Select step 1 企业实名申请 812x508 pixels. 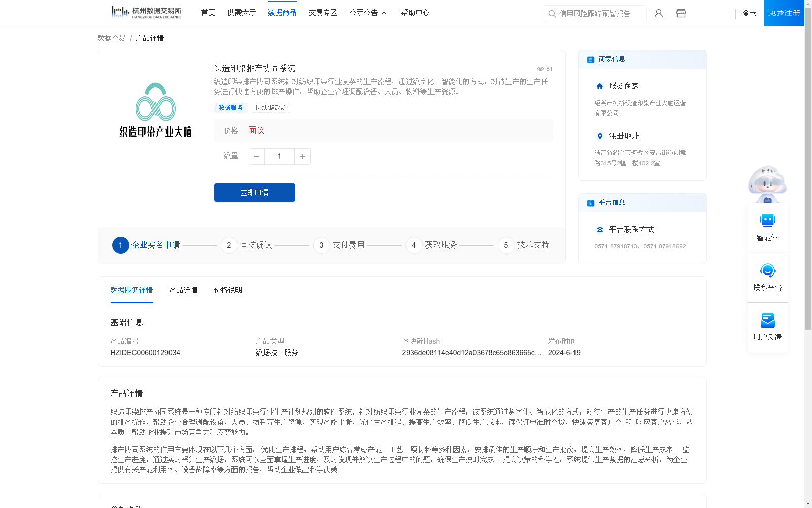click(x=146, y=245)
